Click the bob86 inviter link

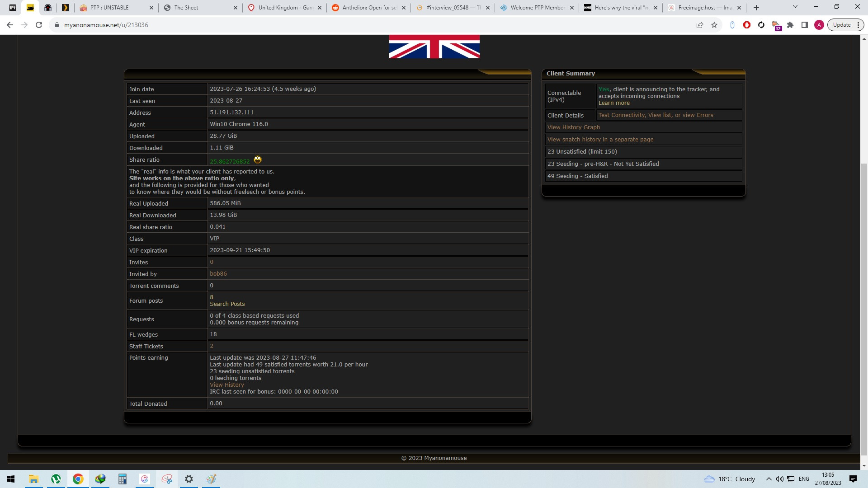pos(218,274)
